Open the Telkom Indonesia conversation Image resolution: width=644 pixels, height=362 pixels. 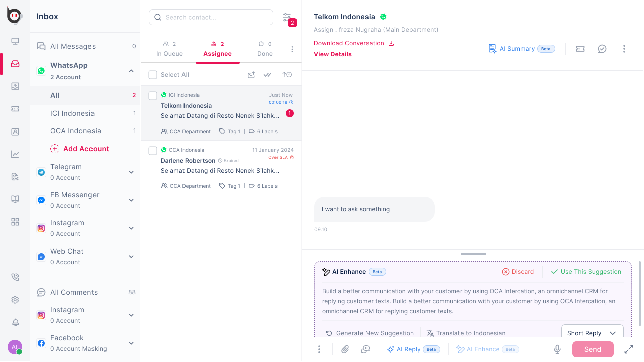click(221, 113)
